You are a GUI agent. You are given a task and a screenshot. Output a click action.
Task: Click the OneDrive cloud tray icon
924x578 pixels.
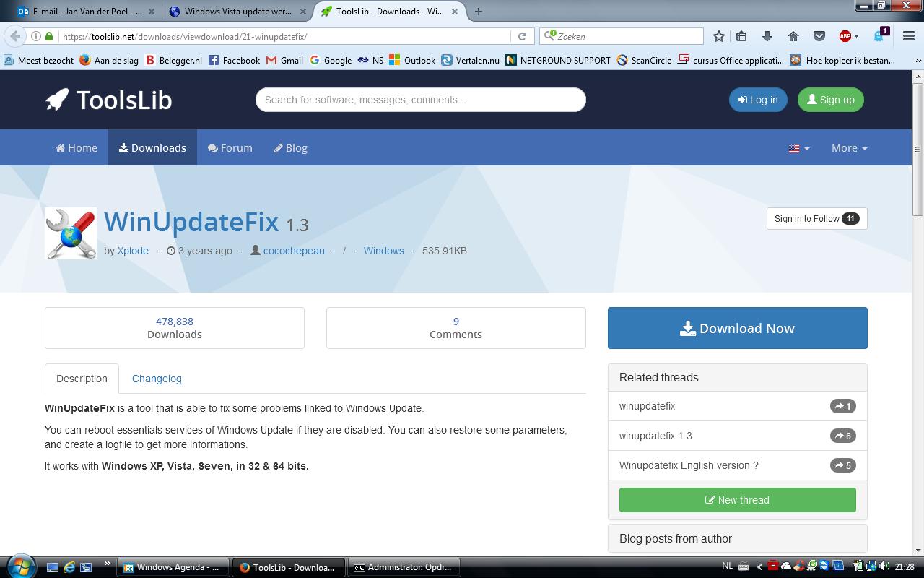(x=786, y=566)
